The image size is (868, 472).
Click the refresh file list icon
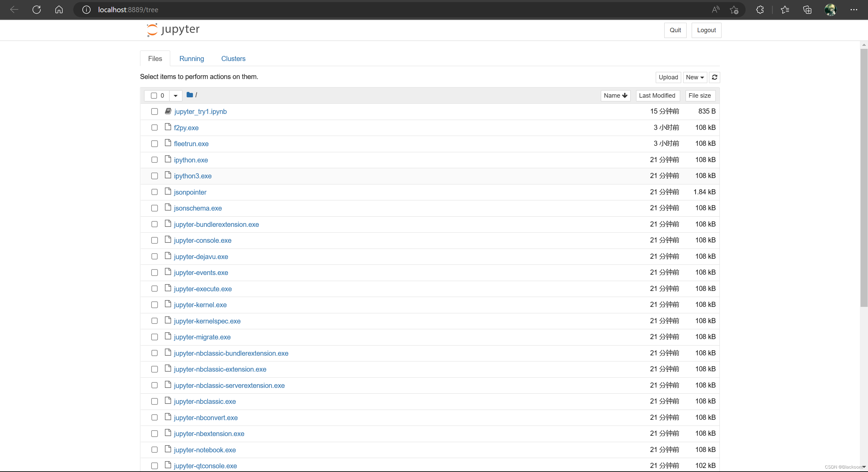click(714, 77)
